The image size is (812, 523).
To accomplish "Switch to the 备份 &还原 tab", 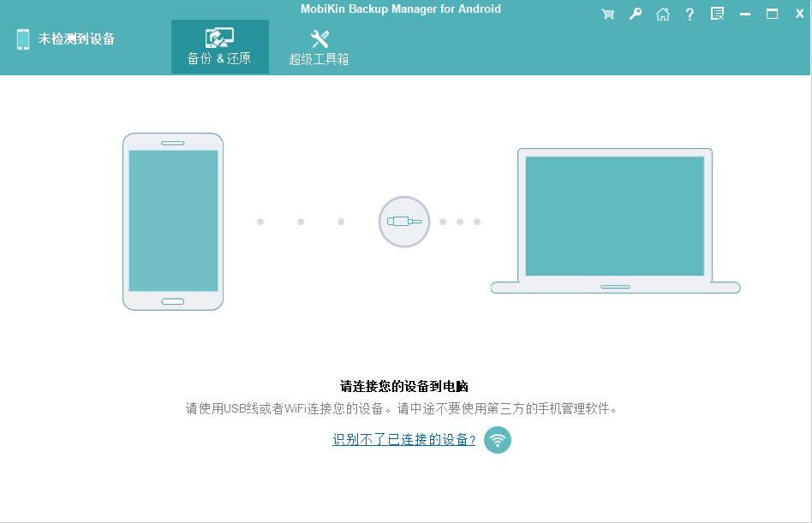I will 219,47.
